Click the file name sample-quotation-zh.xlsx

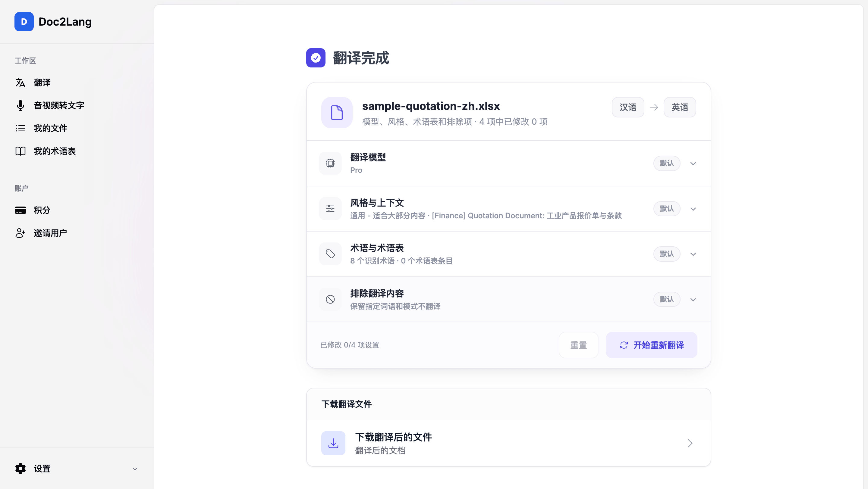pyautogui.click(x=431, y=106)
